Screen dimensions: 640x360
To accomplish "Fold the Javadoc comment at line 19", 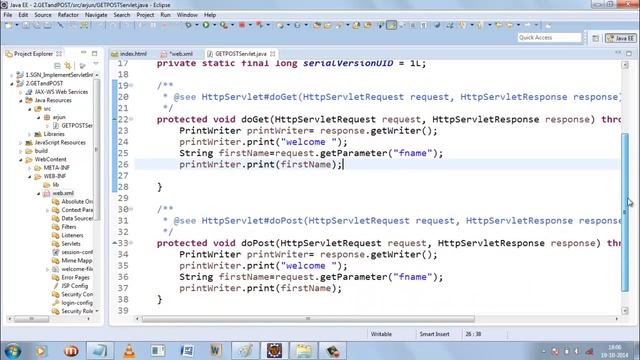I will pos(131,85).
